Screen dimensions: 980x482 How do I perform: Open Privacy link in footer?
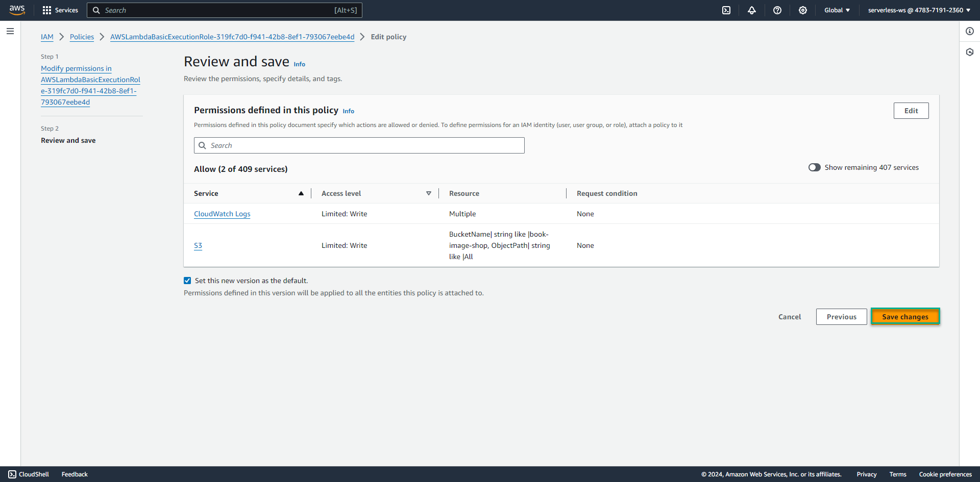[x=867, y=474]
